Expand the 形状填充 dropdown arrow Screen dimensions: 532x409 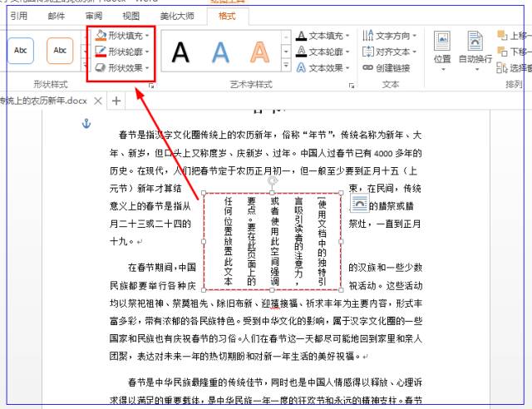[147, 35]
